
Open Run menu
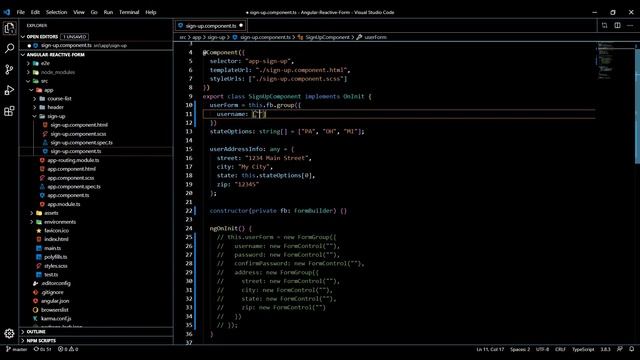108,12
